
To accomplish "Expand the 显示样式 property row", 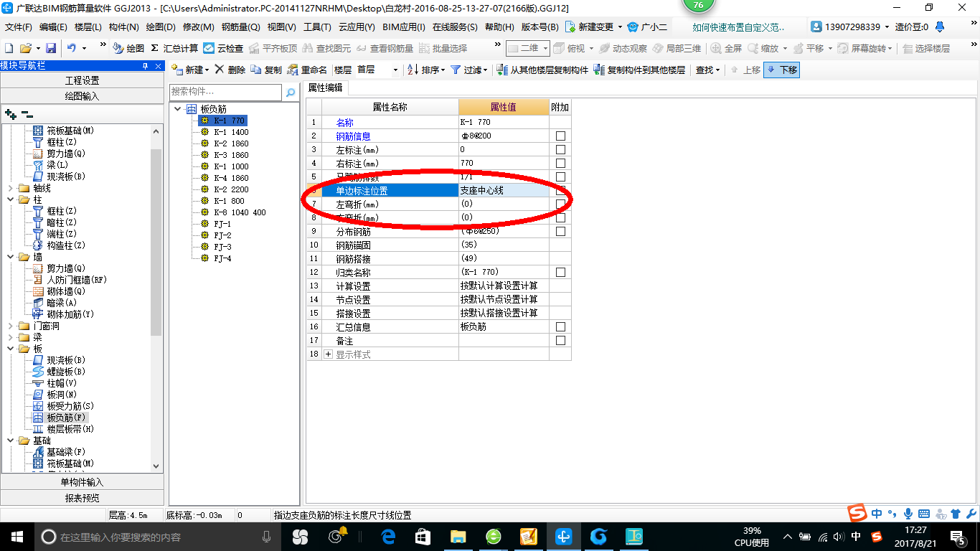I will pos(329,354).
